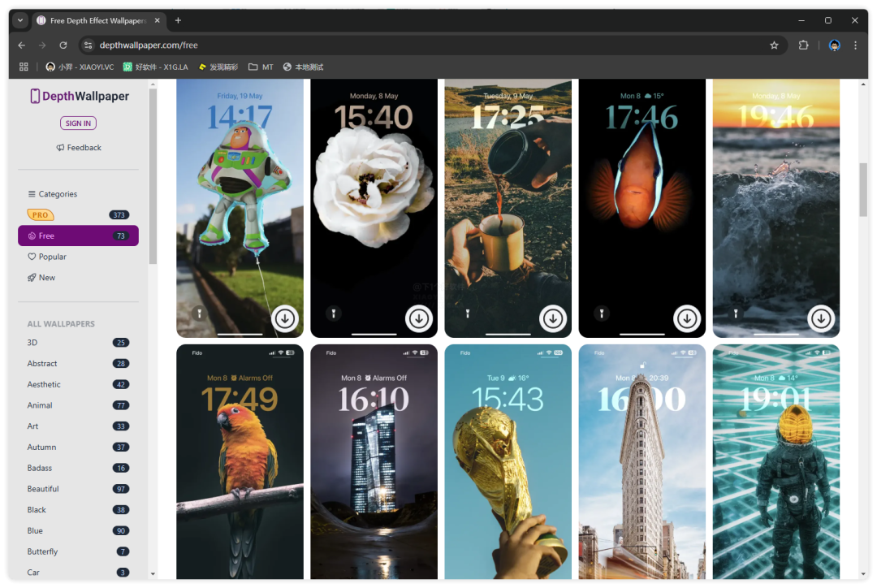
Task: Open the bookmarks apps grid
Action: click(x=24, y=67)
